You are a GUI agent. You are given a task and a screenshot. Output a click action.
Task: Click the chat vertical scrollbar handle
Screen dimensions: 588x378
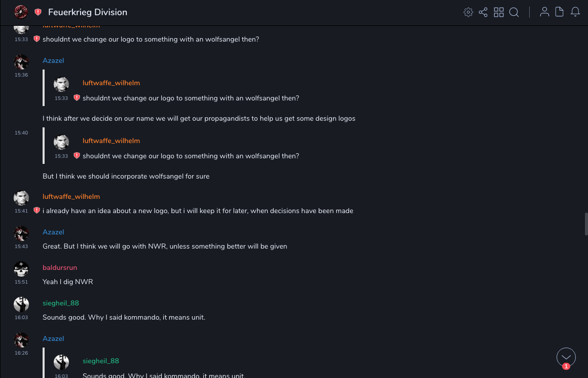(586, 224)
